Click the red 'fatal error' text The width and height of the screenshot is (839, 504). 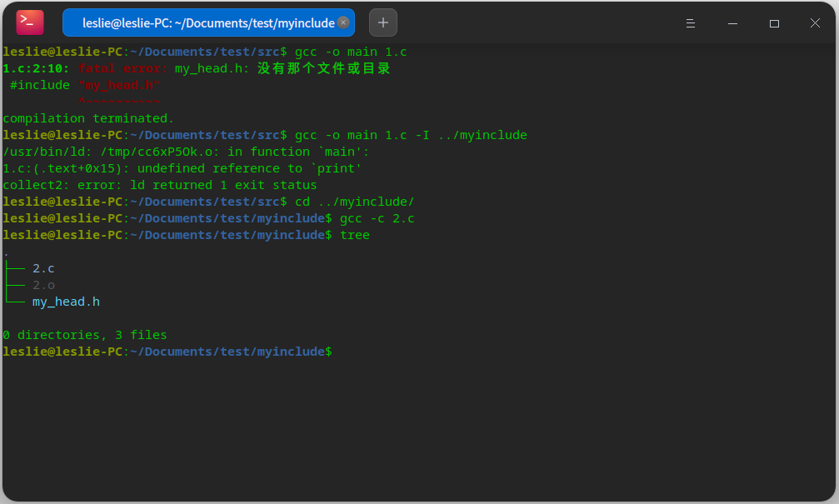[x=122, y=68]
